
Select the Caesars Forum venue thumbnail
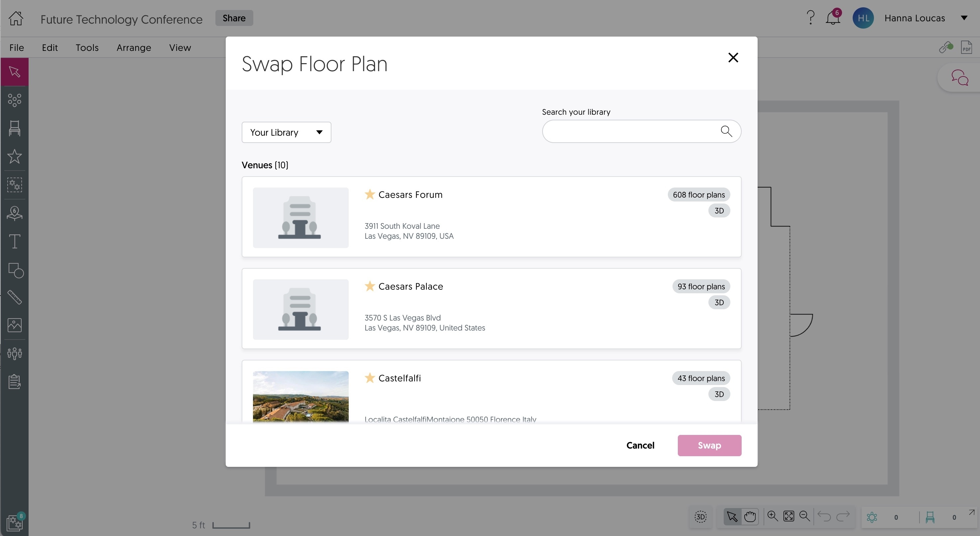click(301, 217)
